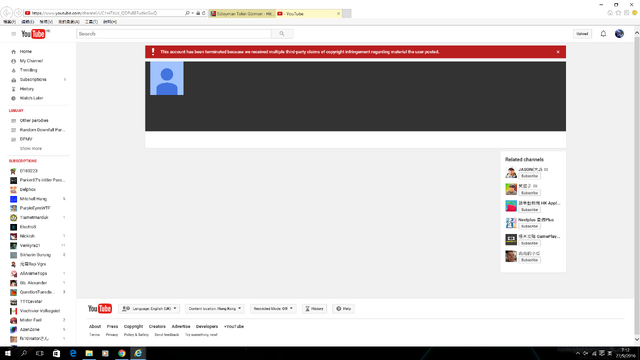Click the footer Help button
The height and width of the screenshot is (360, 640).
point(343,309)
